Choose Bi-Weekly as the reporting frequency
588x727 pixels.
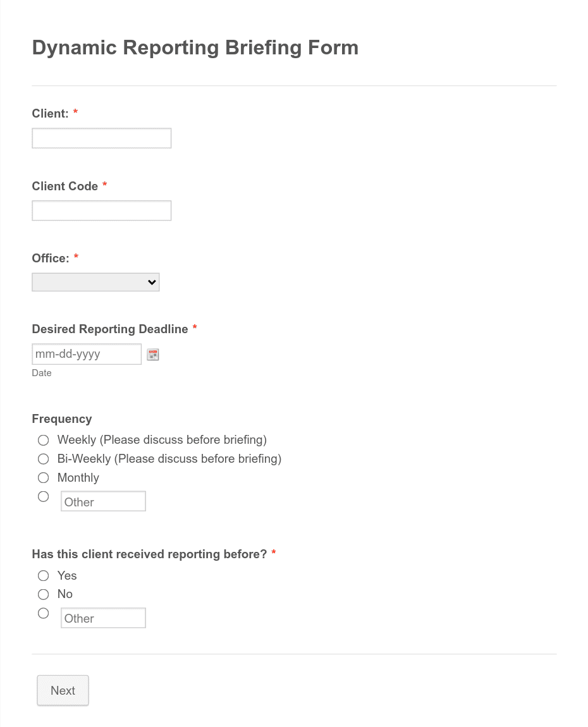point(43,458)
